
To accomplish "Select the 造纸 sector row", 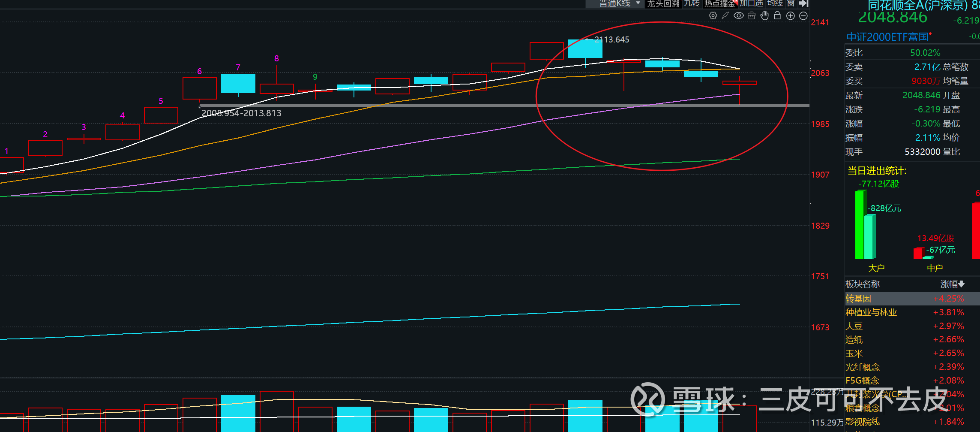I will click(x=912, y=340).
